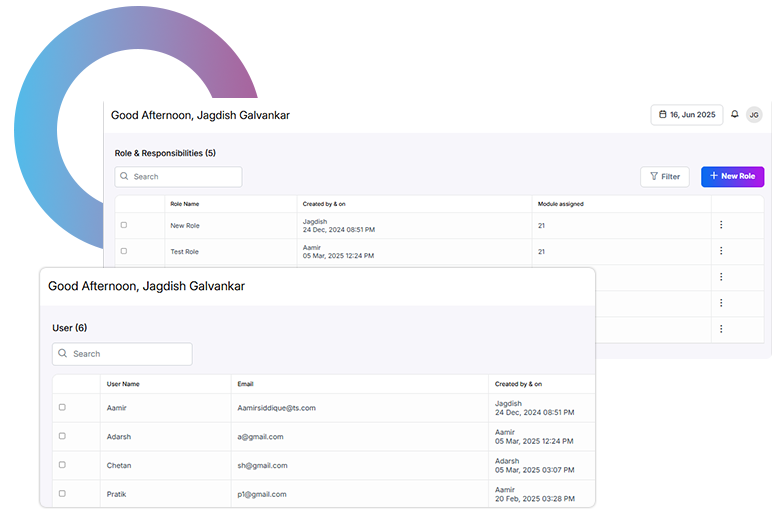Open the JG user avatar
This screenshot has height=526, width=778.
click(x=754, y=115)
